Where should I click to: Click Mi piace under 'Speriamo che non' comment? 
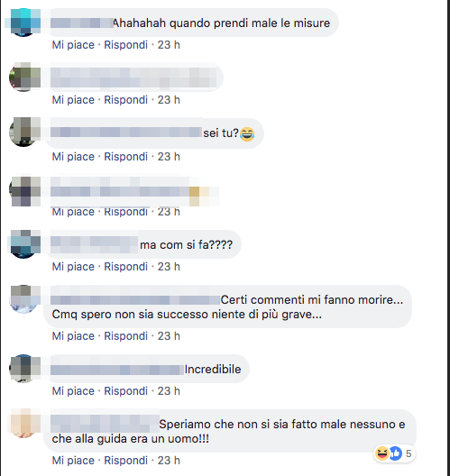pos(73,461)
